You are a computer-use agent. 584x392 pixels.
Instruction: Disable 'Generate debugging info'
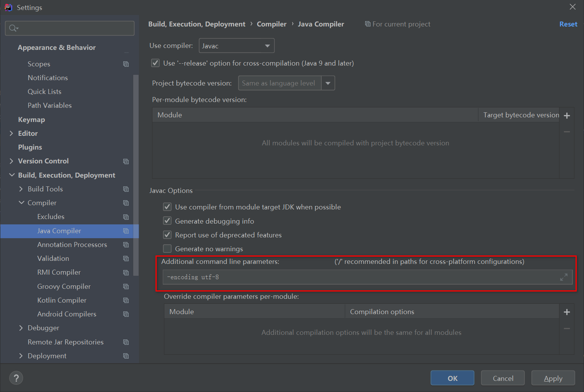pos(167,221)
